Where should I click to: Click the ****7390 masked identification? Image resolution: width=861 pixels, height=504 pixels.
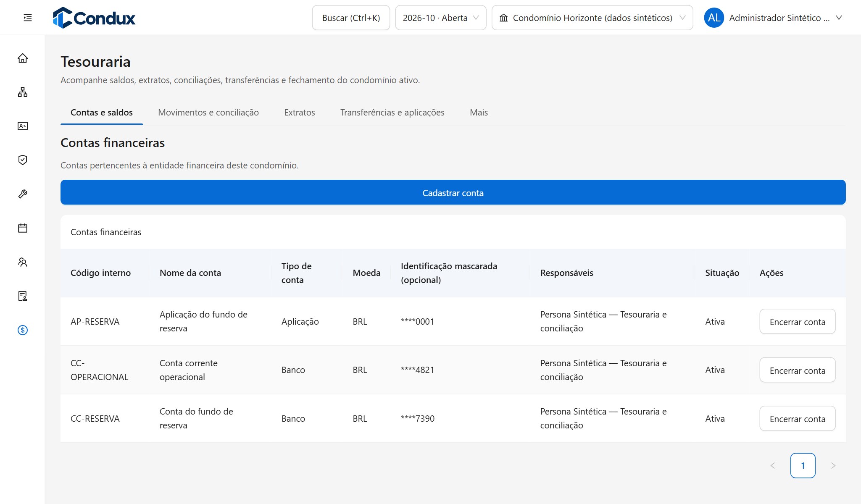point(418,419)
